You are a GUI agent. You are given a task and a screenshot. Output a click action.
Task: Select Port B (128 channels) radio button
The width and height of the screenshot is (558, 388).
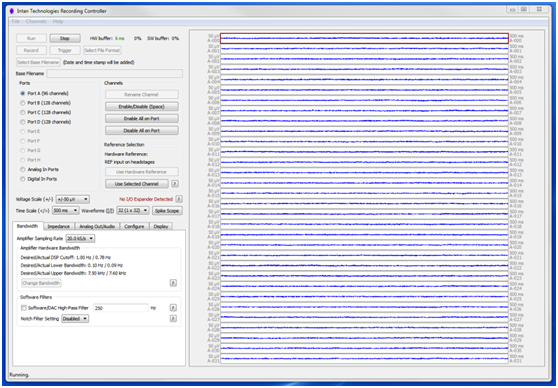(x=23, y=103)
